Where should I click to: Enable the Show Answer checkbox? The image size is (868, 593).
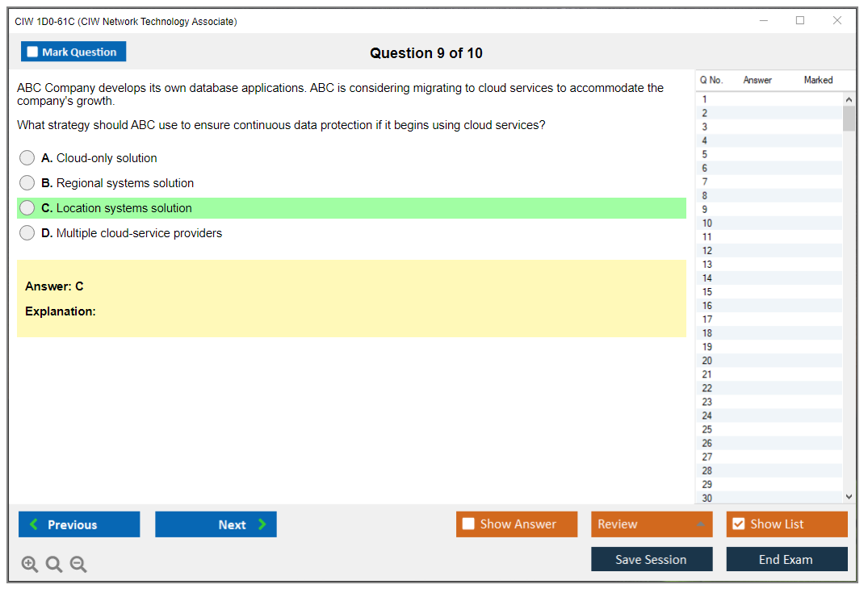pyautogui.click(x=468, y=524)
